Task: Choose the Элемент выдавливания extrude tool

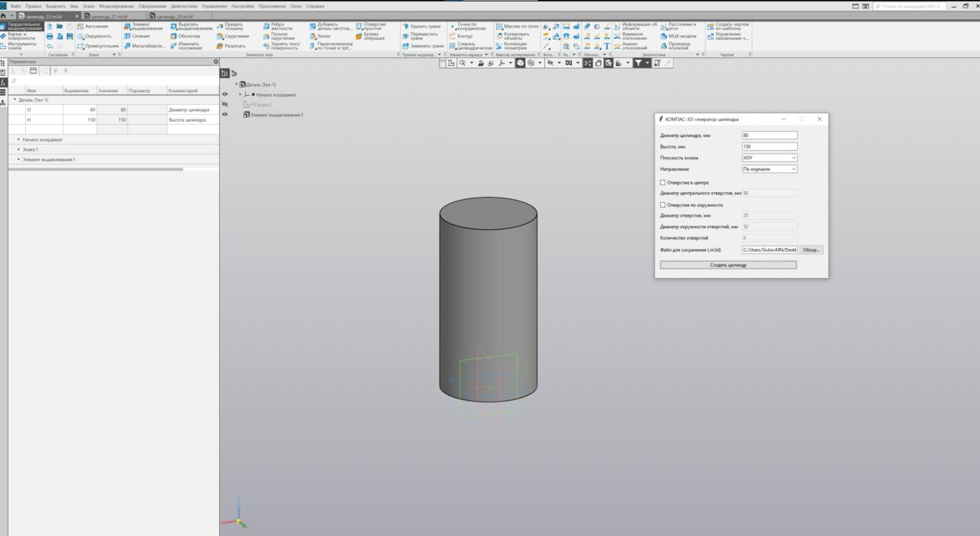Action: pos(143,27)
